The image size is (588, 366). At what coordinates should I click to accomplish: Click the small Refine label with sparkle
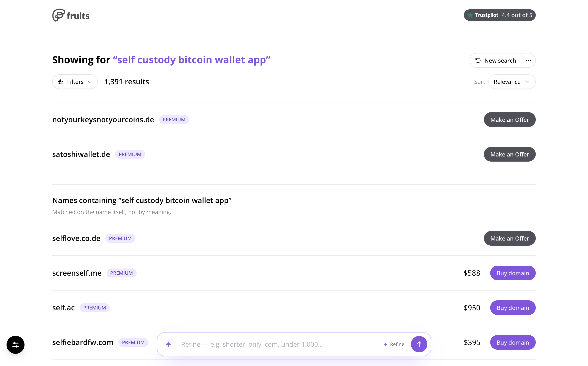[394, 344]
